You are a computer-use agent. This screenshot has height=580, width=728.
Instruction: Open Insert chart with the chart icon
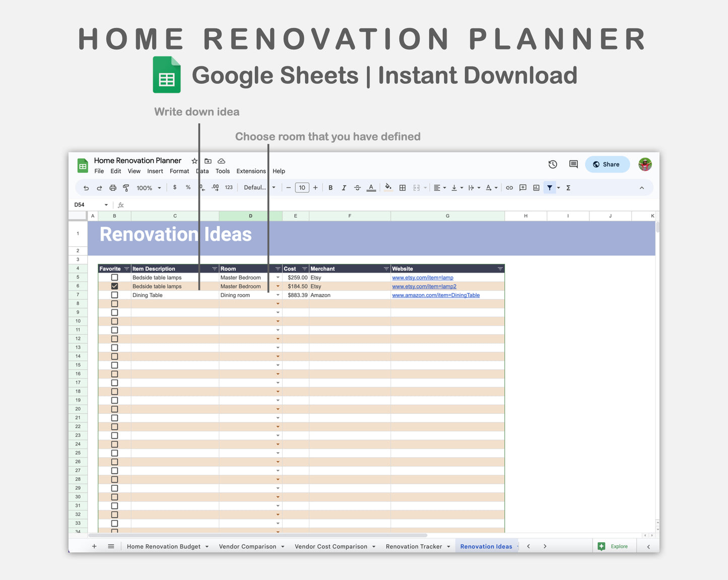tap(536, 187)
